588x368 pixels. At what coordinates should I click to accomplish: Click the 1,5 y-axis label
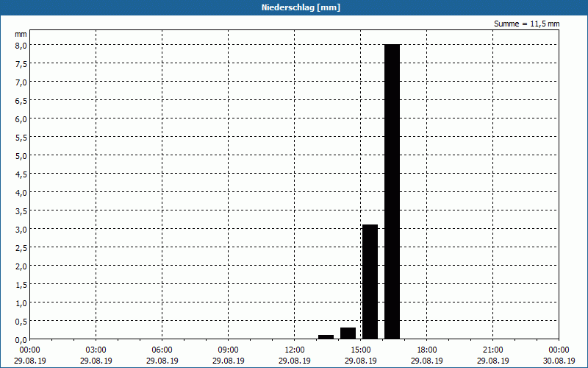tap(21, 284)
